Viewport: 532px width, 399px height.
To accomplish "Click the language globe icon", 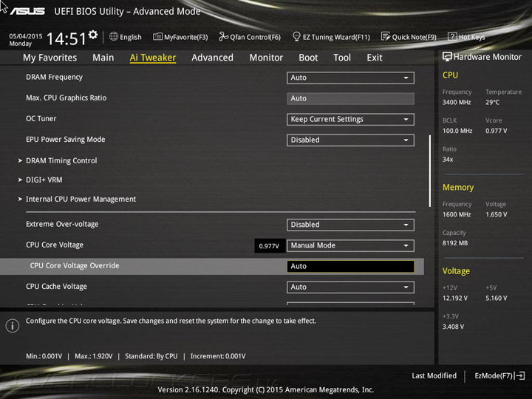I will pos(114,36).
